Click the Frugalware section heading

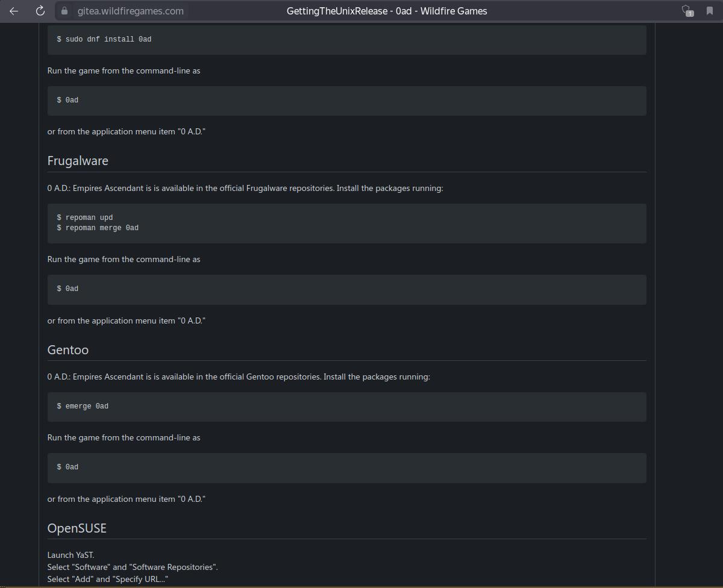click(78, 161)
